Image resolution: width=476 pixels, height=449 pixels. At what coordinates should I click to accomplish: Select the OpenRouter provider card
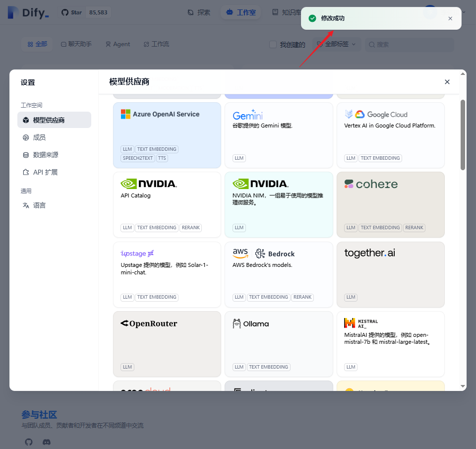coord(167,344)
